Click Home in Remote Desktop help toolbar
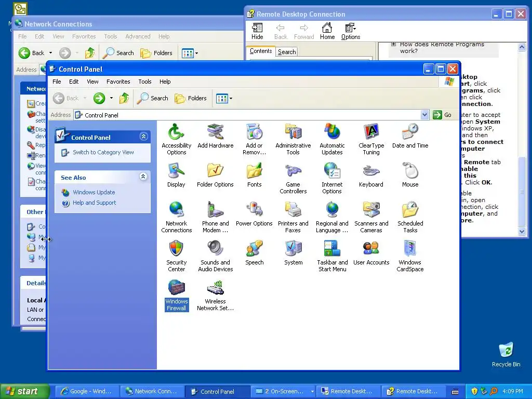 327,31
